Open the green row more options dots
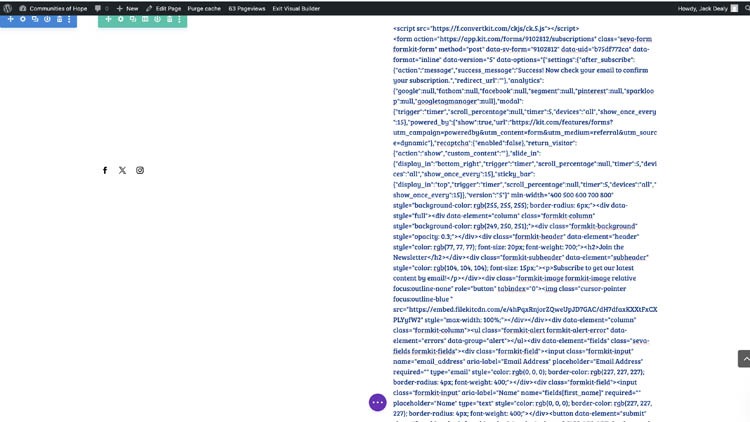 [x=179, y=19]
